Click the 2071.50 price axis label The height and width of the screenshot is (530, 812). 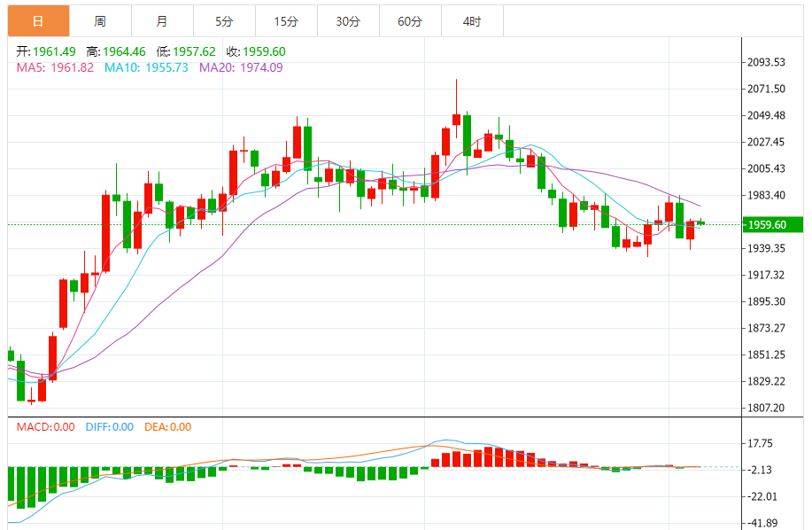pos(767,89)
